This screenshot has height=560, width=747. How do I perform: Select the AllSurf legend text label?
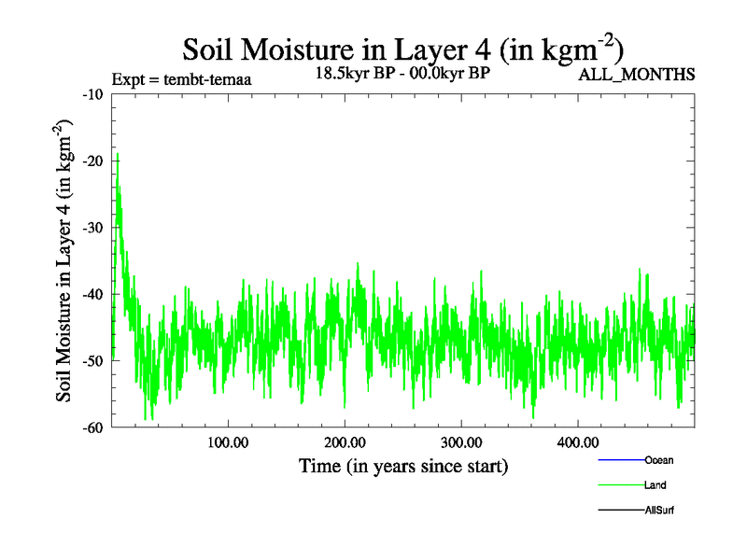(x=658, y=510)
